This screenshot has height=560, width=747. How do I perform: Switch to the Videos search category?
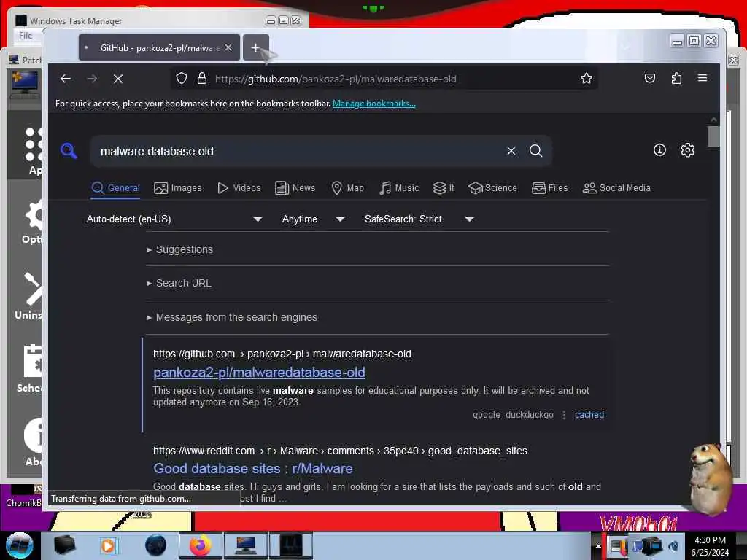[x=239, y=188]
